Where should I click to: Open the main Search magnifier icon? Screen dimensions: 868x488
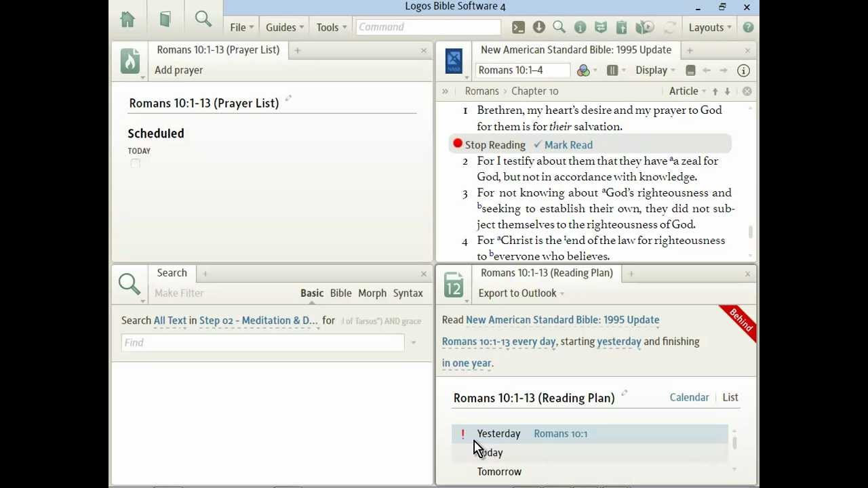(x=203, y=19)
